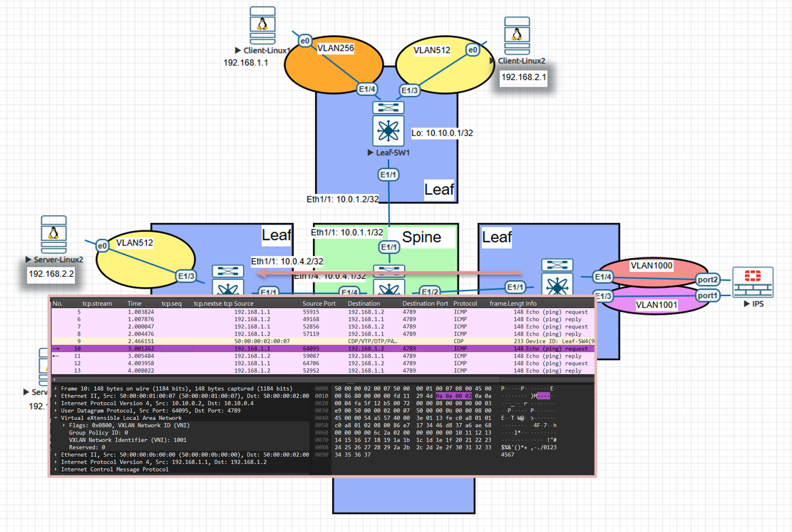
Task: Click the port2 interface label near IPS
Action: [x=707, y=279]
